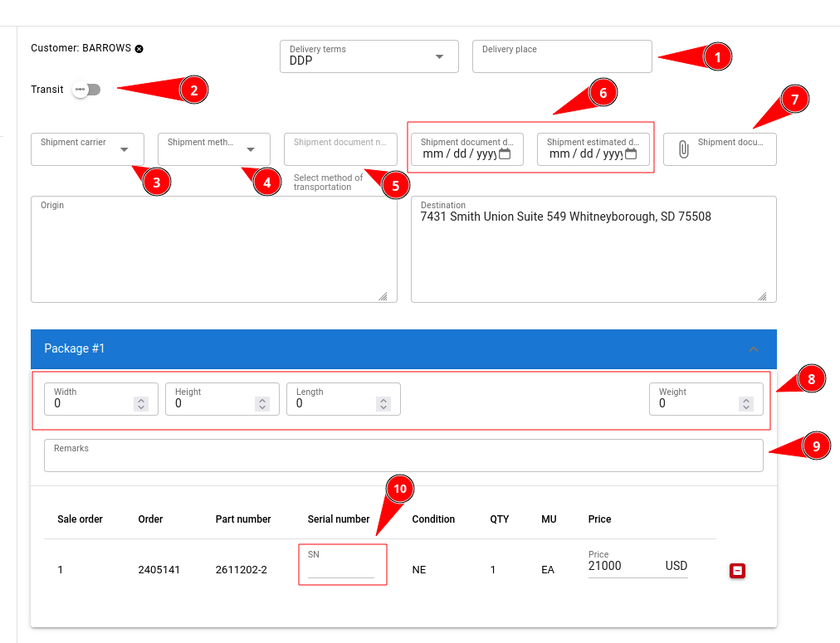Open the shipment estimated date calendar picker

click(x=632, y=154)
